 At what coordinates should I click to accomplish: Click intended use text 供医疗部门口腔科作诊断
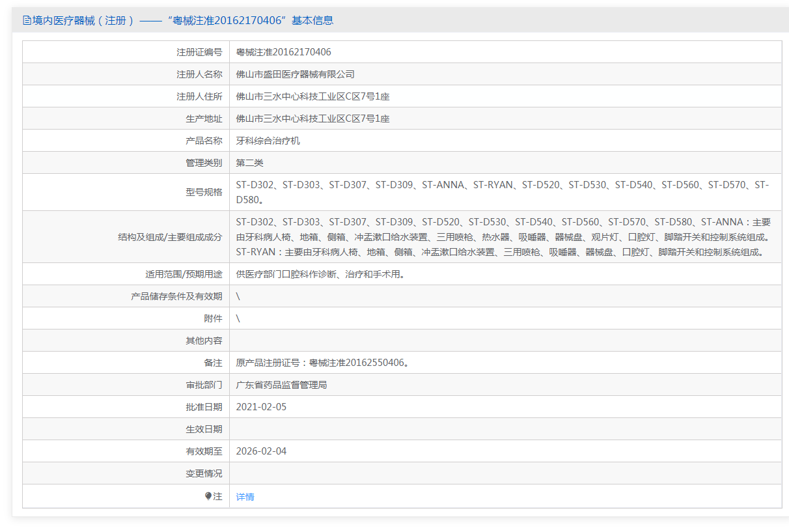[286, 274]
